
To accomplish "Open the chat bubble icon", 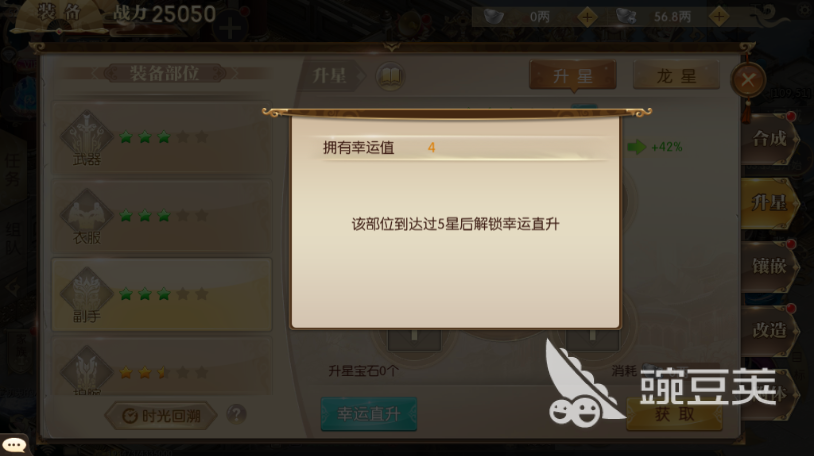I will 14,445.
